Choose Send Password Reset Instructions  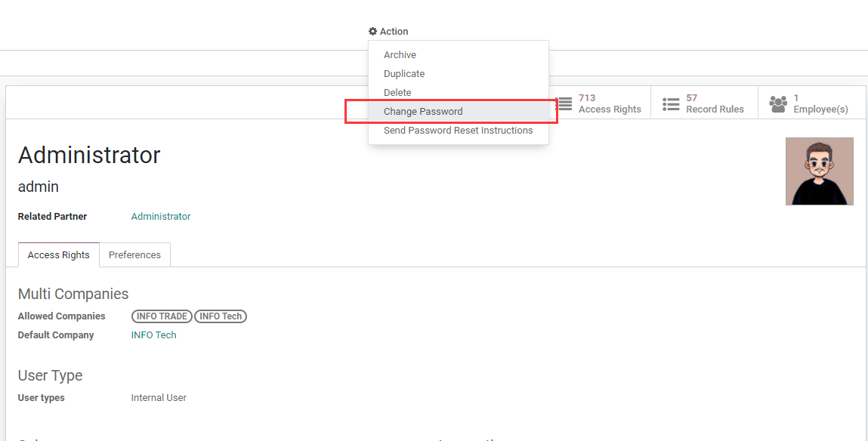(x=459, y=130)
